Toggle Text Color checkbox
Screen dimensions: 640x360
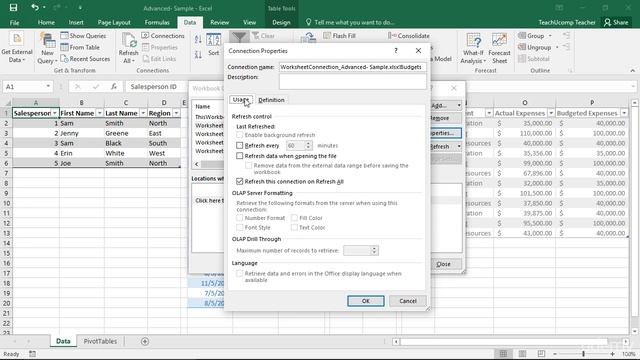(294, 227)
